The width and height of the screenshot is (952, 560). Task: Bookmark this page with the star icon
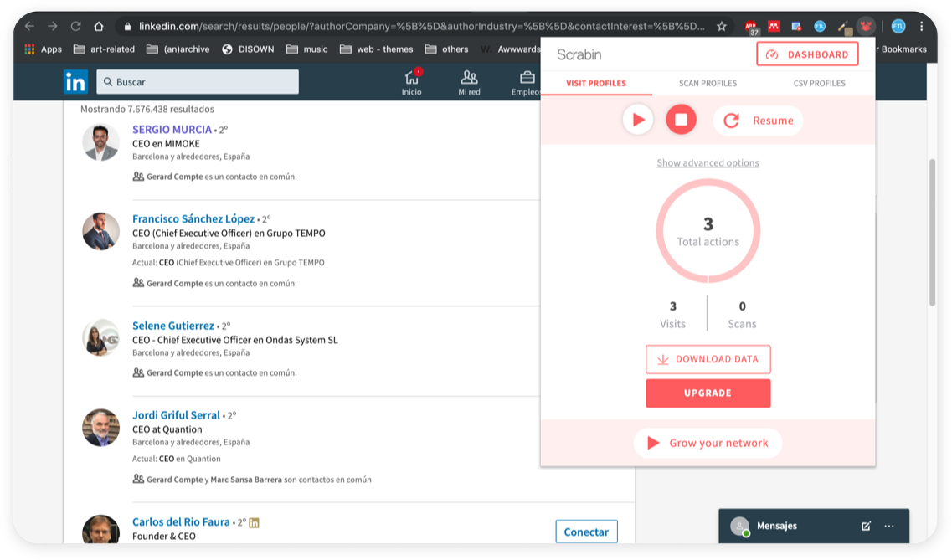[721, 26]
